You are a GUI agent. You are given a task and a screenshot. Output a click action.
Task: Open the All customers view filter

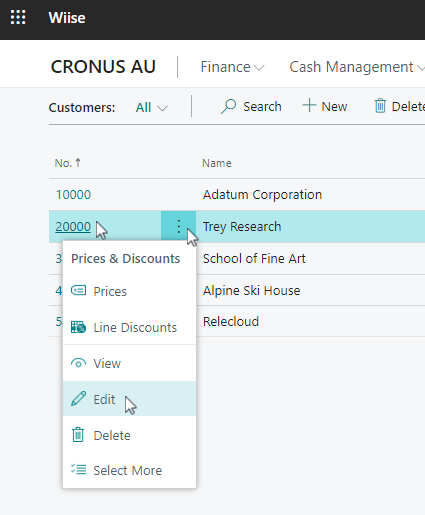(151, 107)
